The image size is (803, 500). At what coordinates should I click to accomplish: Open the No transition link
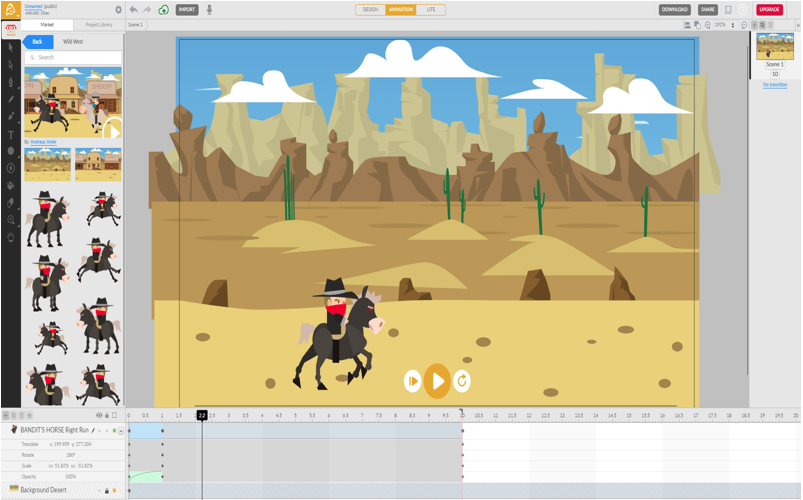(775, 85)
